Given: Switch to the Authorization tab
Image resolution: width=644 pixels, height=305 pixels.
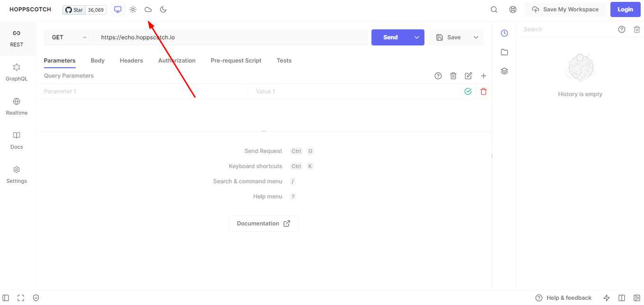Looking at the screenshot, I should [x=177, y=61].
